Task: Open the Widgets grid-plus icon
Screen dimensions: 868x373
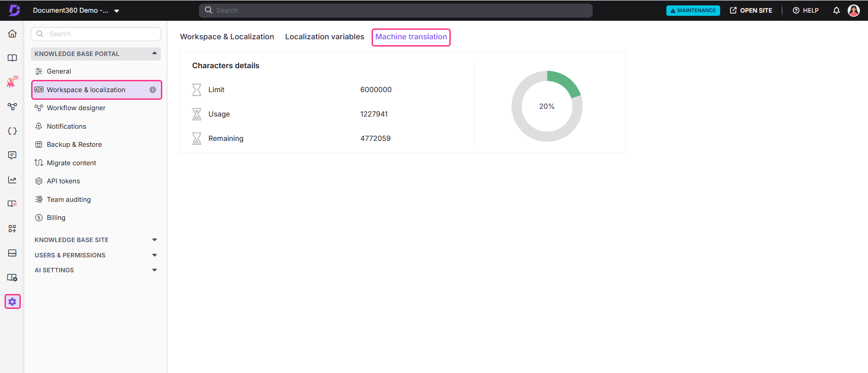Action: 12,228
